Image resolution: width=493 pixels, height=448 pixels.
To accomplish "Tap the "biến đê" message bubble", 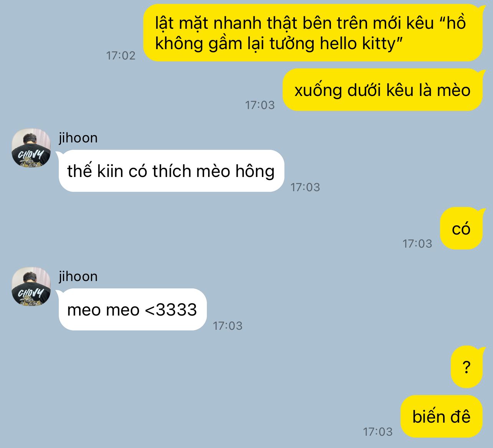I will (x=441, y=417).
